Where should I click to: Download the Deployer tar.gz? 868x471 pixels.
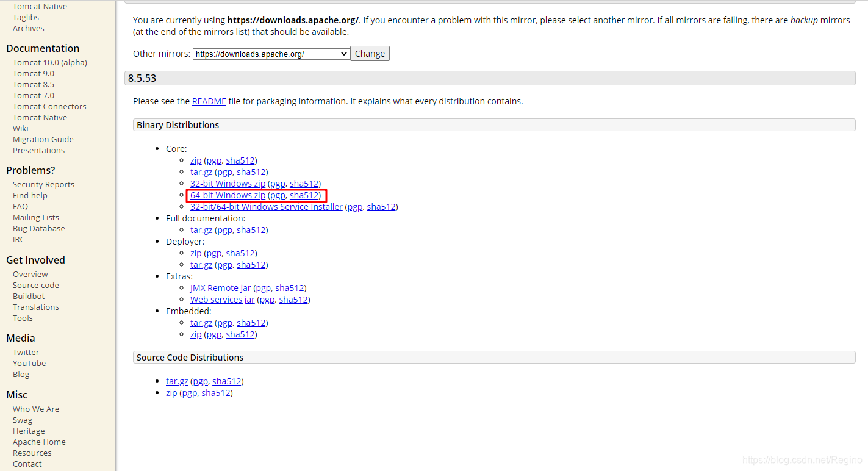tap(201, 265)
